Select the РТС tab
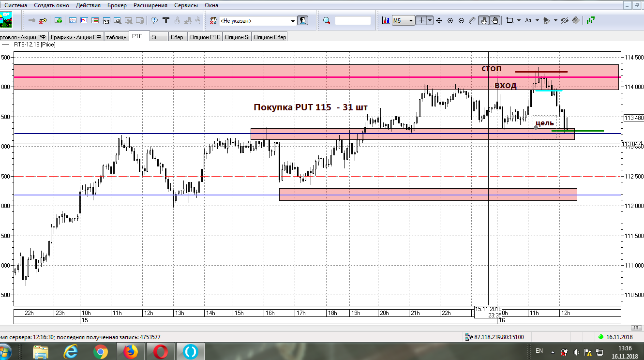The height and width of the screenshot is (360, 644). click(138, 37)
